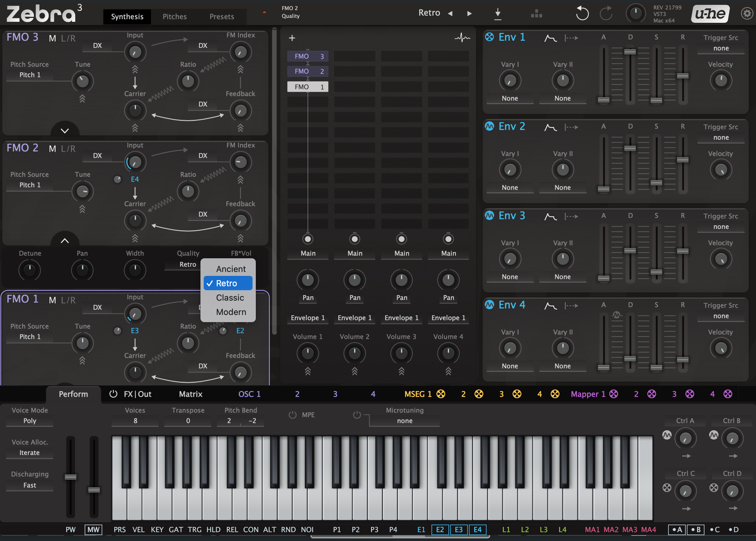Collapse the FMO 2 extra panel chevron
This screenshot has width=756, height=541.
65,240
